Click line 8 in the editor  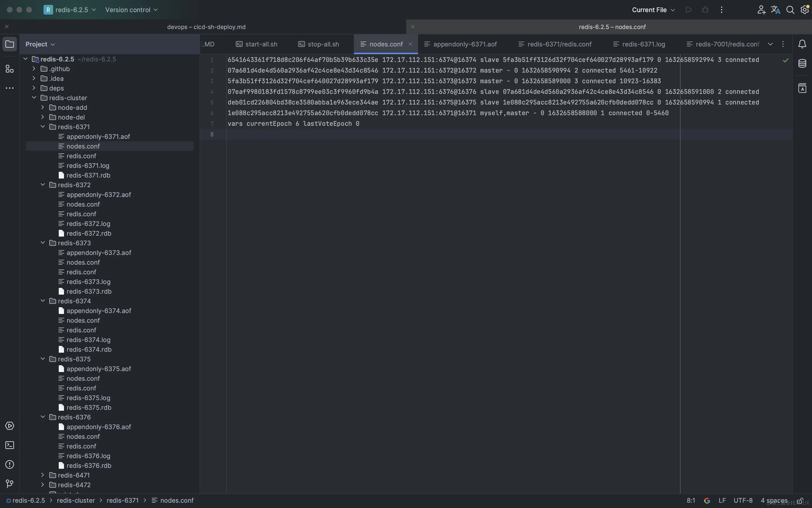tap(509, 134)
